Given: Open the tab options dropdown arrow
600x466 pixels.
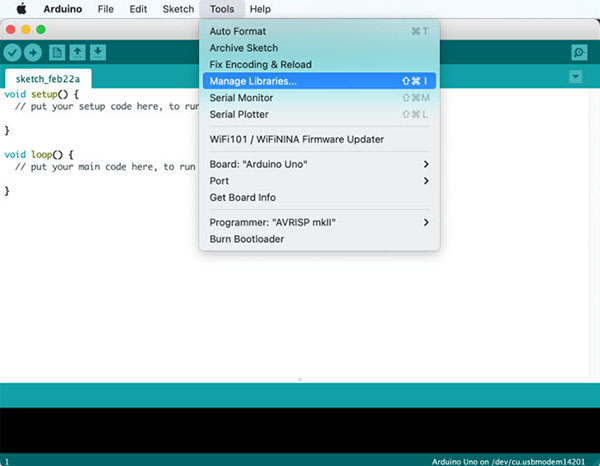Looking at the screenshot, I should point(575,77).
